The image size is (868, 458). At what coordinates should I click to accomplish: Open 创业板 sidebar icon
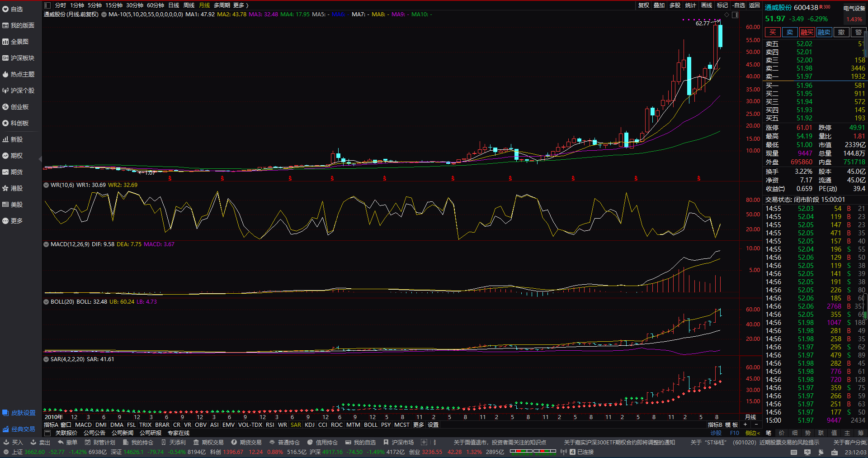click(x=5, y=107)
